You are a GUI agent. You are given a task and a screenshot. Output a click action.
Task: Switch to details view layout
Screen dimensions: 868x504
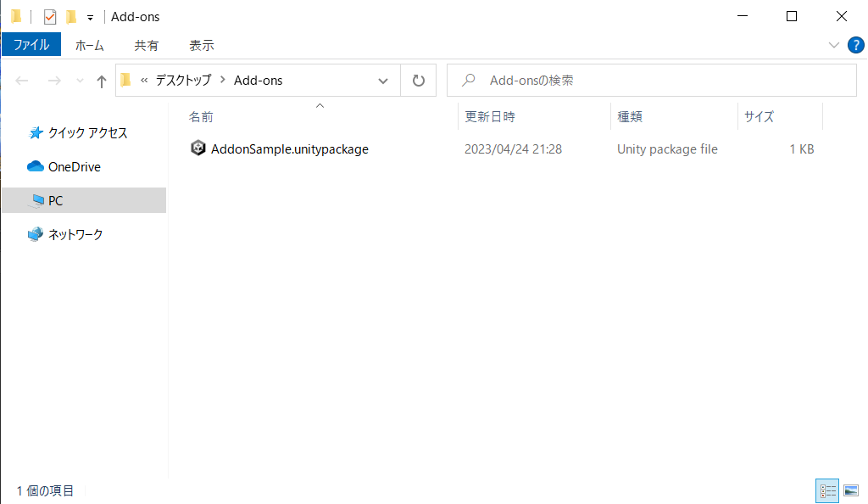827,490
